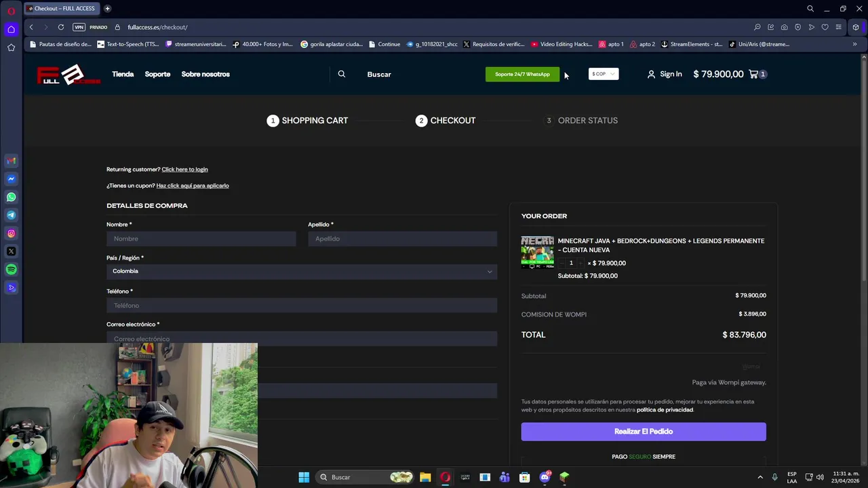
Task: Show more bookmarks chevron
Action: pos(854,44)
